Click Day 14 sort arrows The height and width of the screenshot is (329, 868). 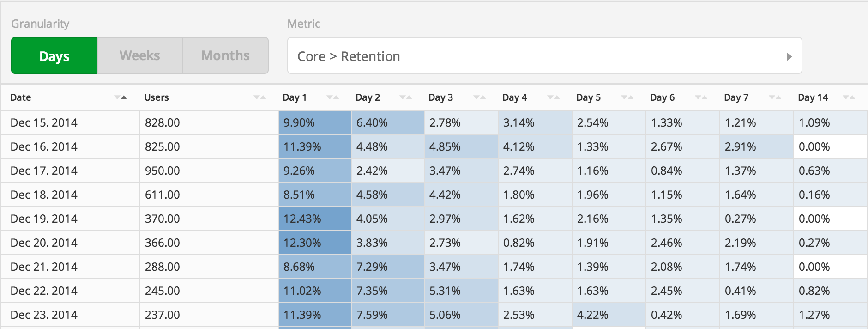point(849,97)
